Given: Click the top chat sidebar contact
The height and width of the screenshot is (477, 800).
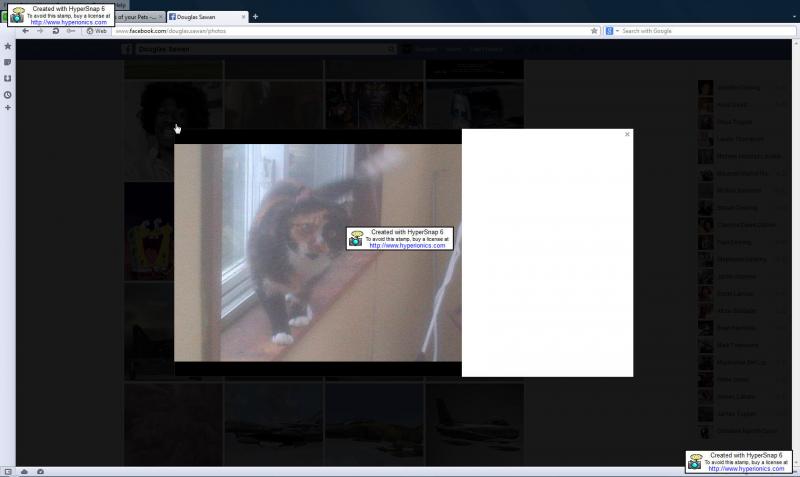Looking at the screenshot, I should point(740,88).
